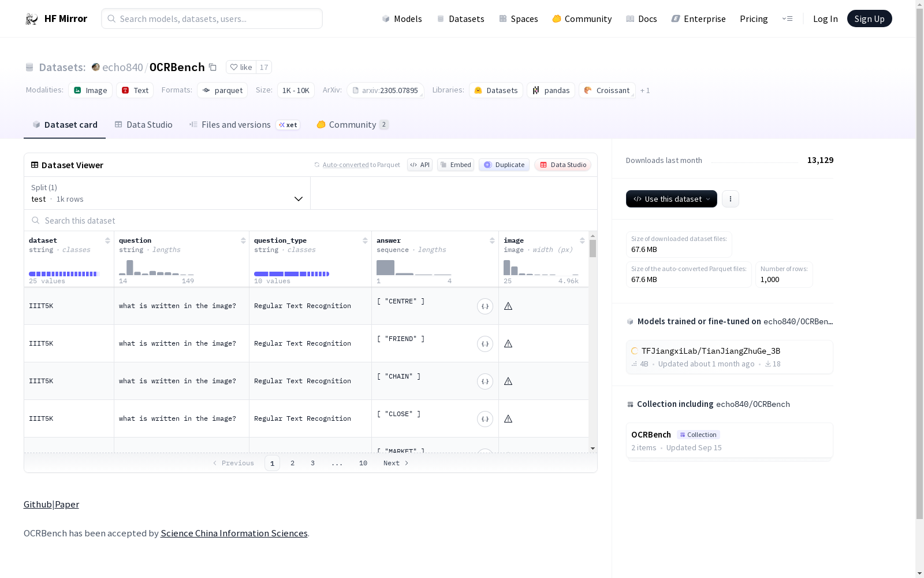This screenshot has width=924, height=578.
Task: Open the Files and versions tab
Action: point(244,125)
